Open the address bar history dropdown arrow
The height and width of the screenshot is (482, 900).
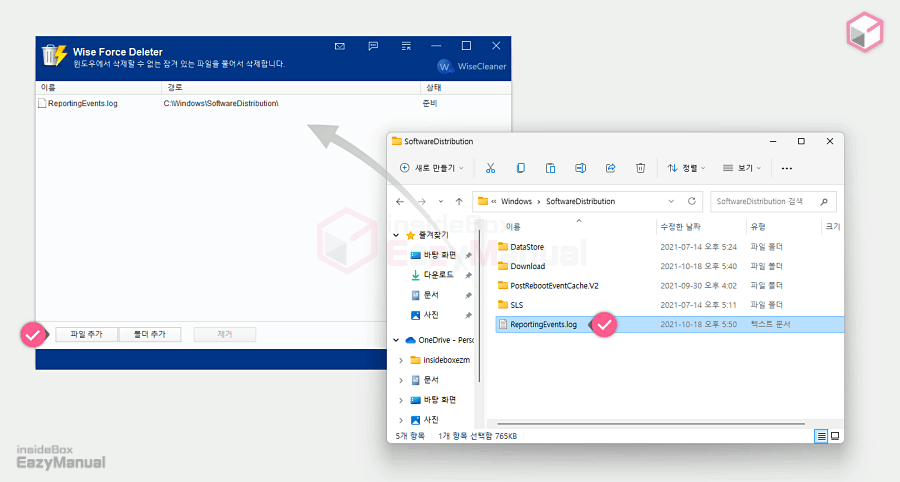pos(671,201)
